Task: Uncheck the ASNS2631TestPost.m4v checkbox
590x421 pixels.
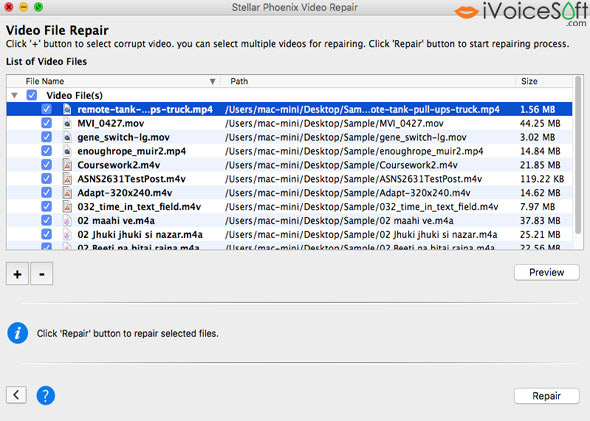Action: (x=46, y=179)
